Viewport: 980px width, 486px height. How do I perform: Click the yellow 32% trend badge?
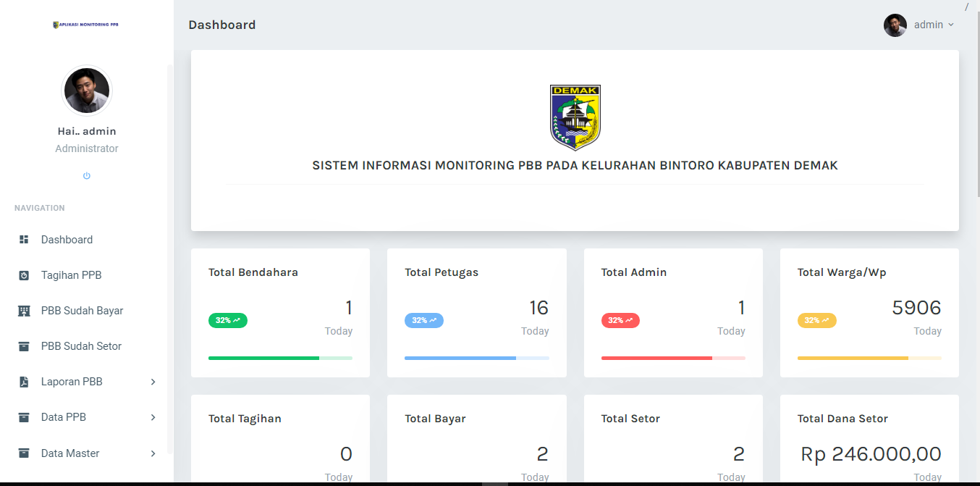pyautogui.click(x=817, y=320)
